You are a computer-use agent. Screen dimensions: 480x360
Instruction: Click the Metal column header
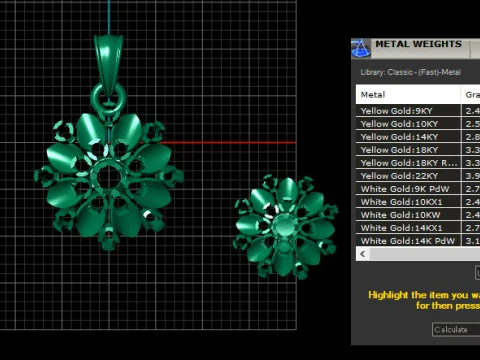408,95
